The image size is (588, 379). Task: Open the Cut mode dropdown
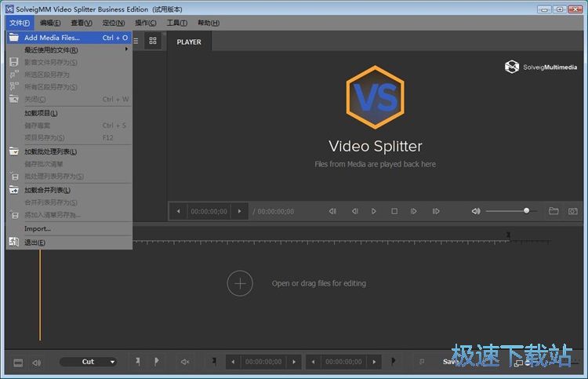click(x=88, y=362)
